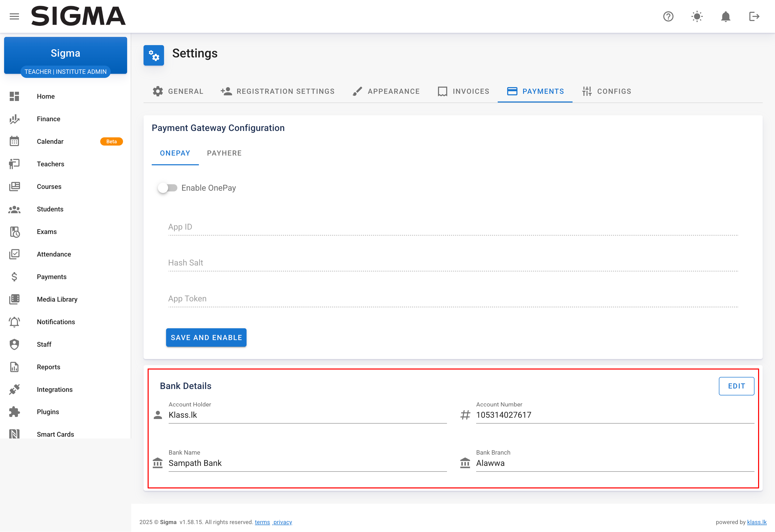Viewport: 775px width, 532px height.
Task: Open the Registration Settings tab
Action: 278,91
